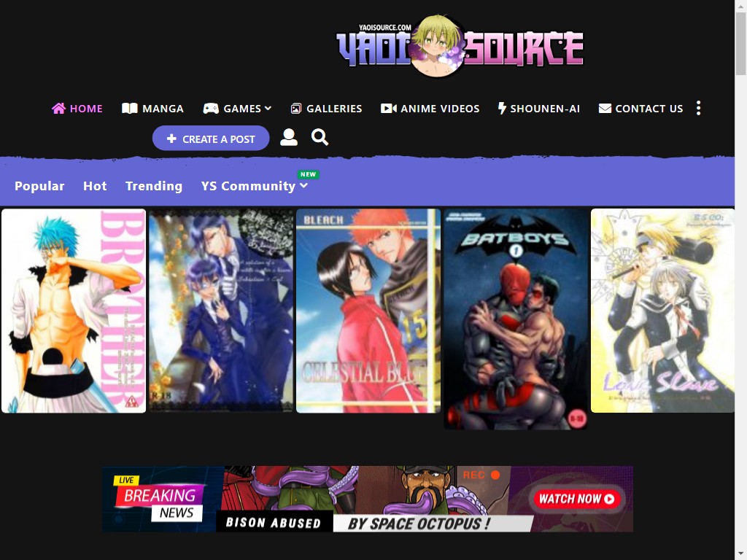Viewport: 747px width, 560px height.
Task: Open search with the magnifying glass icon
Action: tap(320, 138)
